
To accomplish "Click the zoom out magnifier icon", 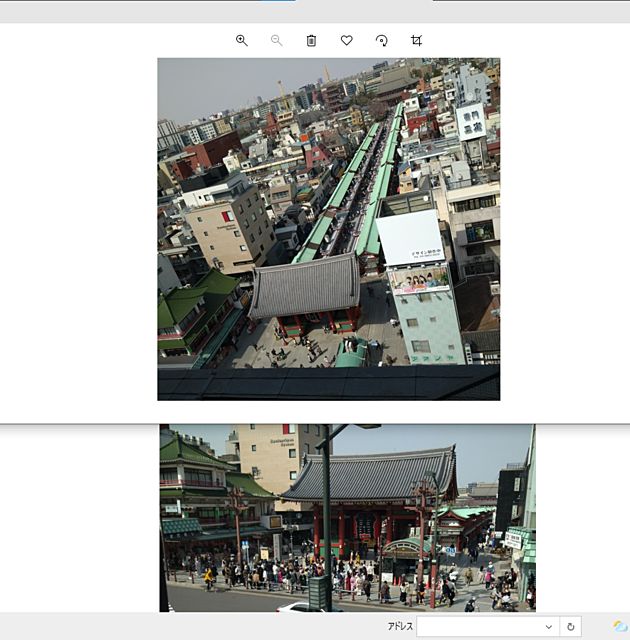I will (276, 40).
